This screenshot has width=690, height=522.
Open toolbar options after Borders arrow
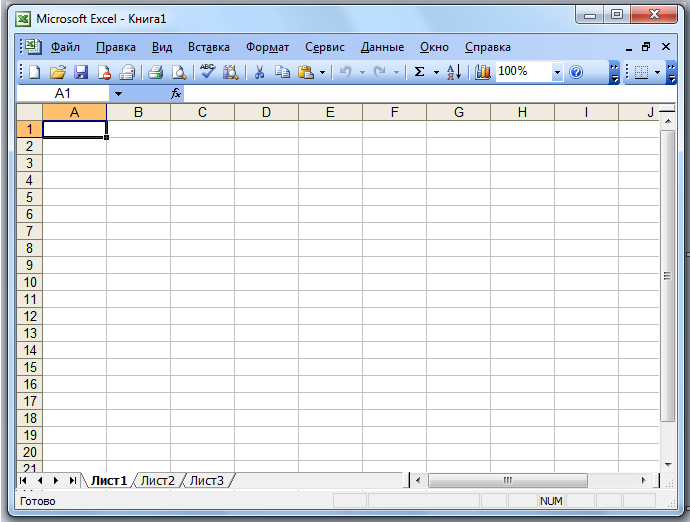coord(672,73)
